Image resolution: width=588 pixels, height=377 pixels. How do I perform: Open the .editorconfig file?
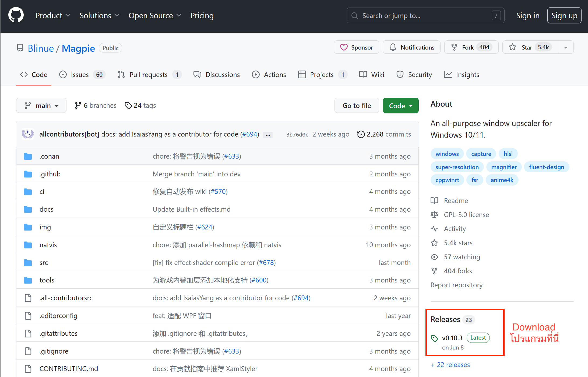[x=58, y=316]
